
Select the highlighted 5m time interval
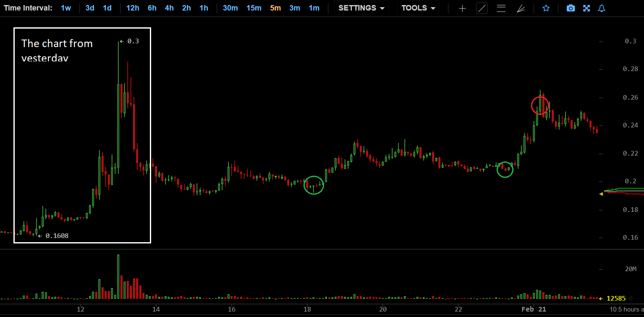275,8
